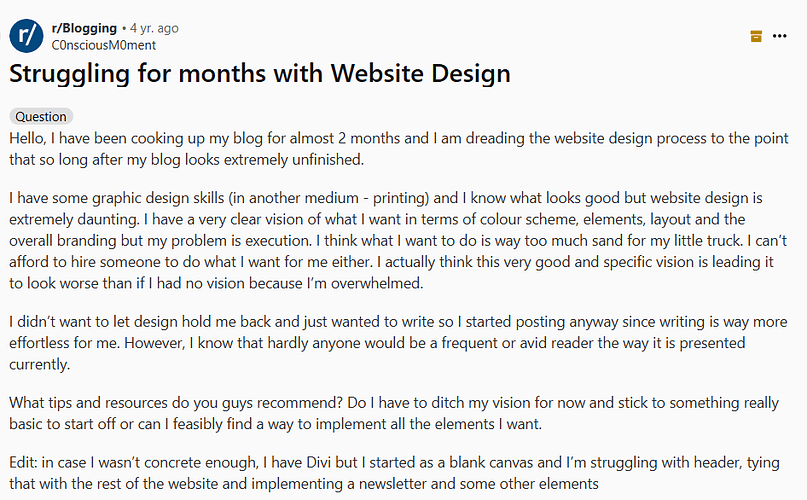The height and width of the screenshot is (500, 807).
Task: Open the three-dot post options menu
Action: click(x=780, y=36)
